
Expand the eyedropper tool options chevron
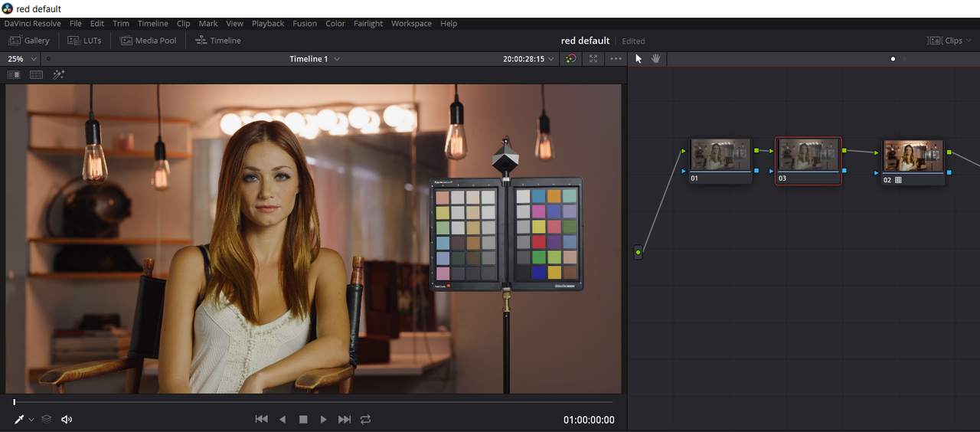pos(31,420)
